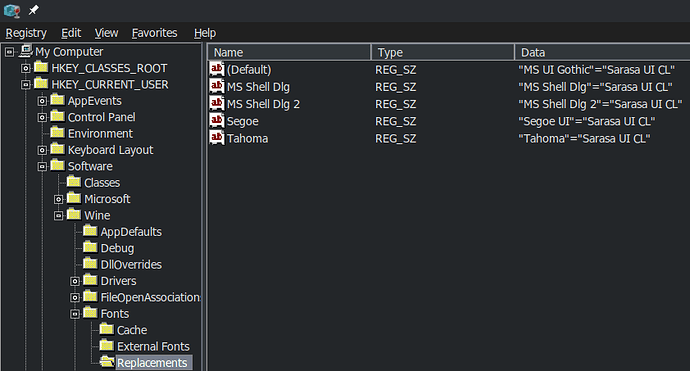Collapse the My Computer node
The image size is (690, 371).
point(9,52)
